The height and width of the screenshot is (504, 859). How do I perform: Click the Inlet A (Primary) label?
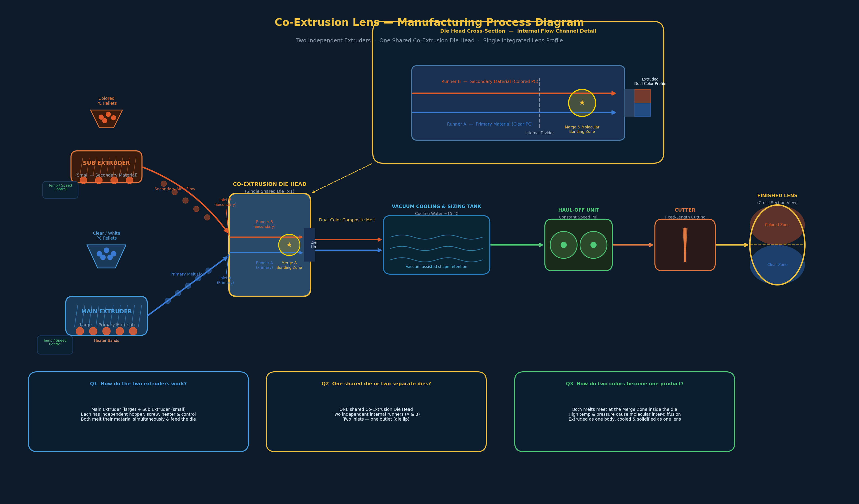(x=225, y=280)
